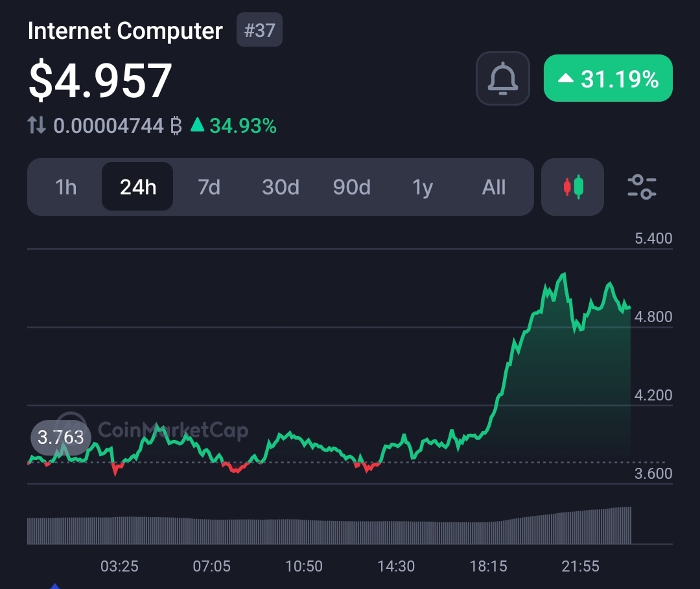
Task: Select the 90d timeframe tab
Action: 352,187
